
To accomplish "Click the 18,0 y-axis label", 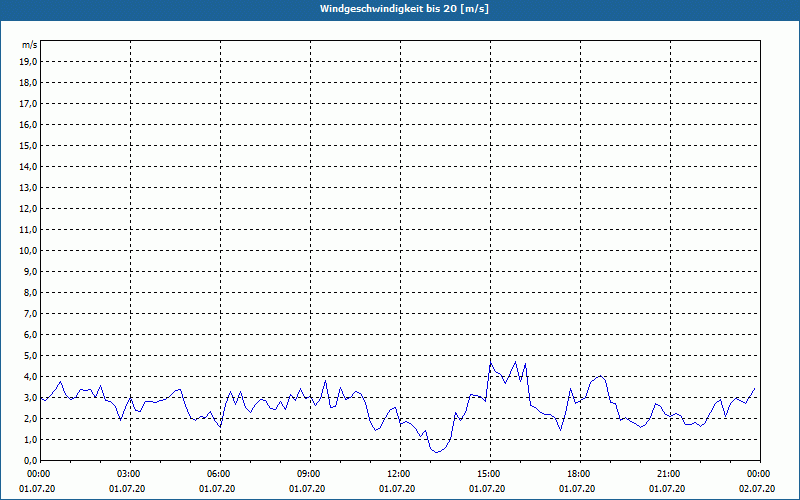I will (x=28, y=83).
